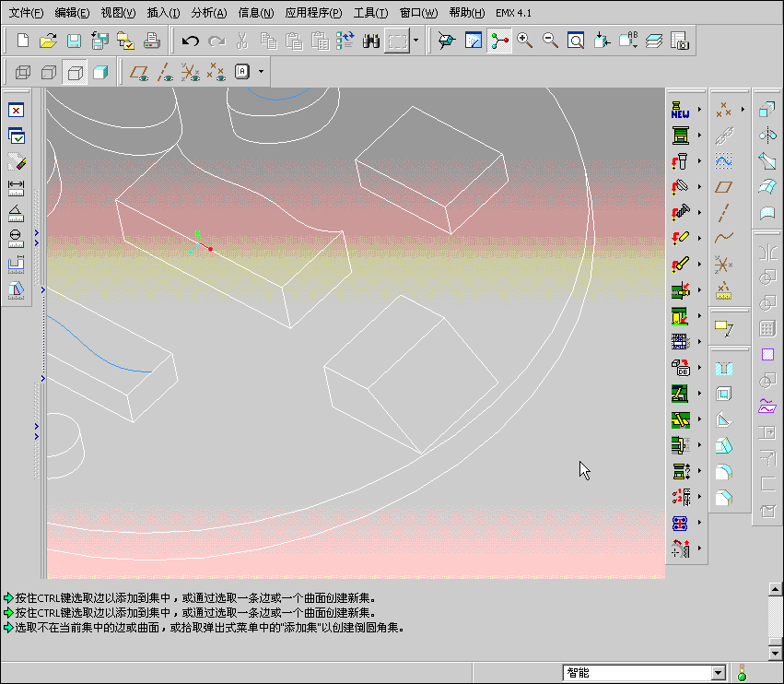Open the 分析(A) menu
This screenshot has height=684, width=784.
coord(209,13)
